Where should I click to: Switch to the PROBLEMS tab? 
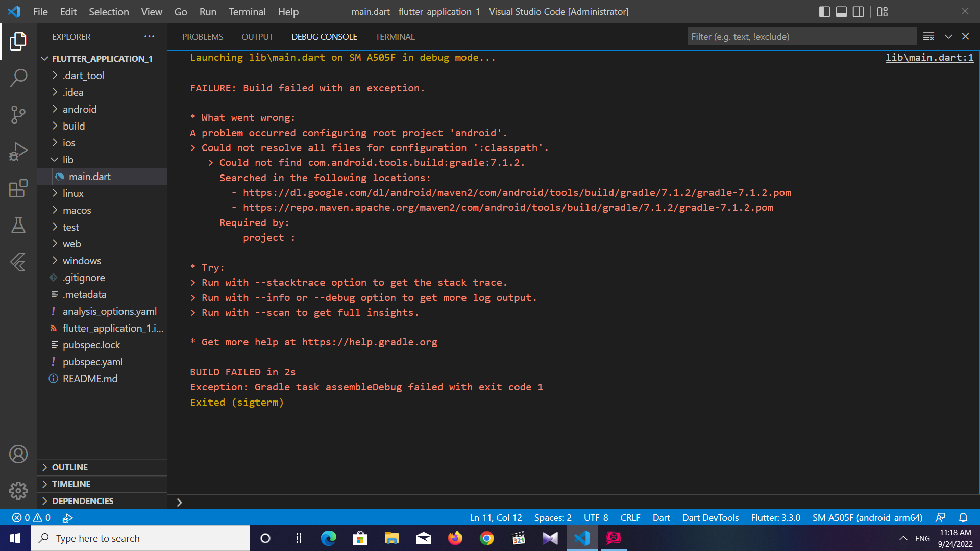point(203,37)
